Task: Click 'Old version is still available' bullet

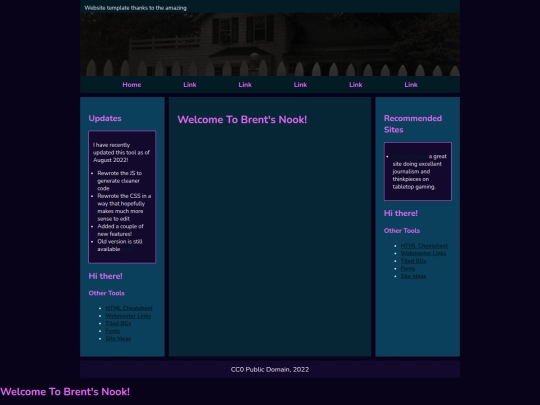Action: pos(120,245)
